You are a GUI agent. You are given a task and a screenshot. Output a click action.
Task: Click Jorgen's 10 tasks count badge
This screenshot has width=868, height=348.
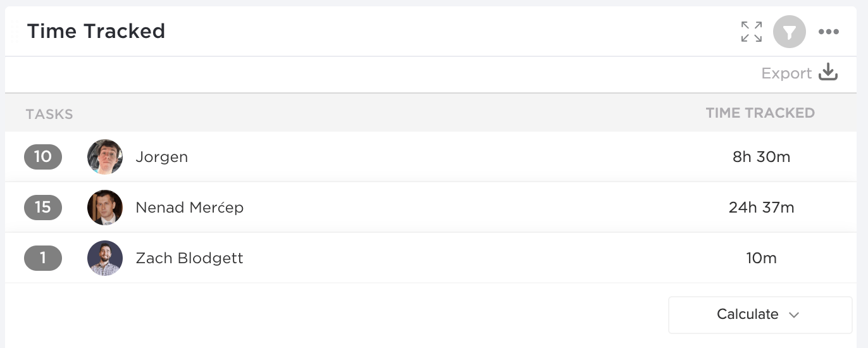tap(43, 157)
